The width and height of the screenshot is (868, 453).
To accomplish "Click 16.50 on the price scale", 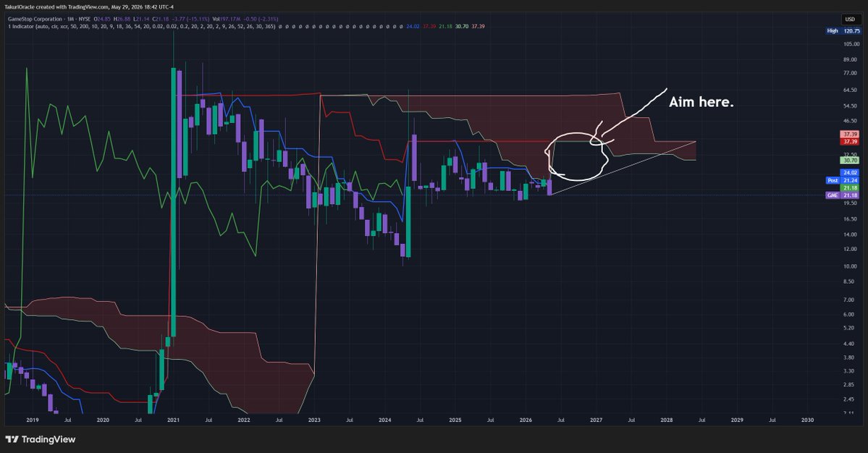I will (851, 219).
